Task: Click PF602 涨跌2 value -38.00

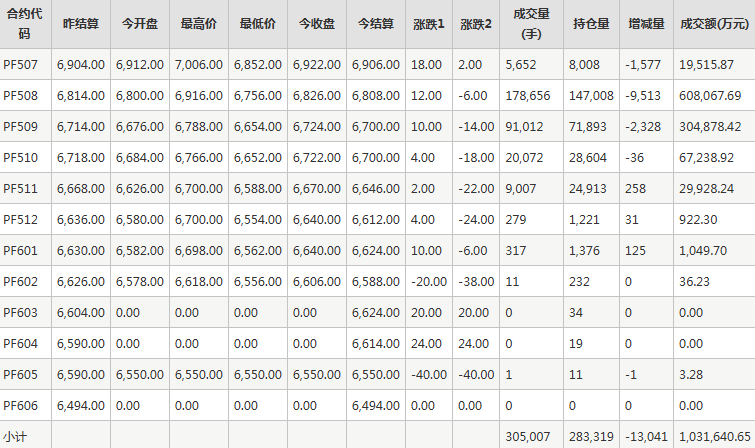Action: tap(476, 281)
